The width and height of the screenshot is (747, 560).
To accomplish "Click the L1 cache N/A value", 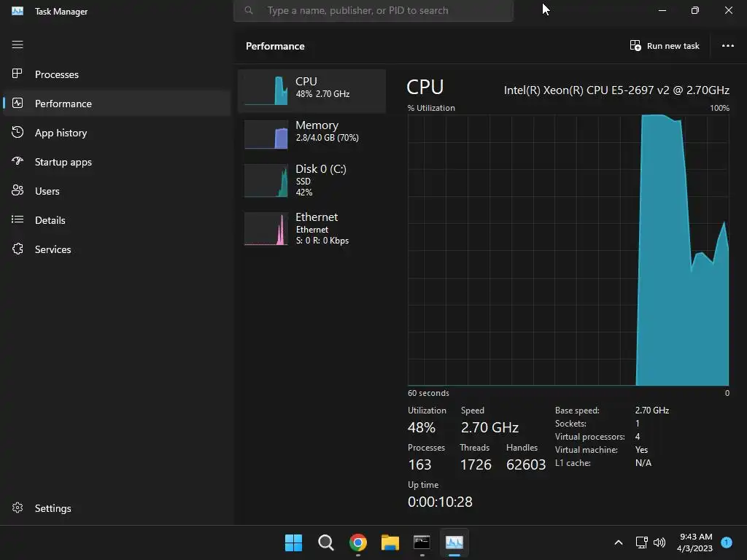I will click(643, 463).
